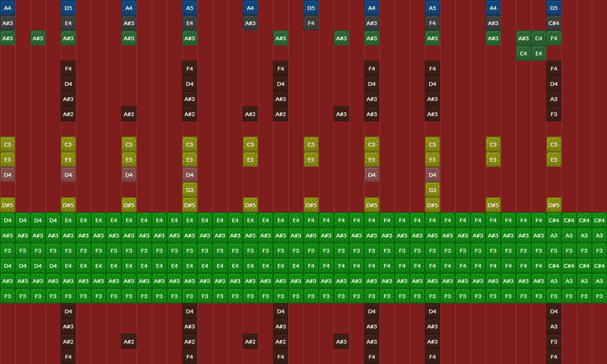
Task: Select gray E4 block beneath blue D5
Action: pyautogui.click(x=68, y=23)
